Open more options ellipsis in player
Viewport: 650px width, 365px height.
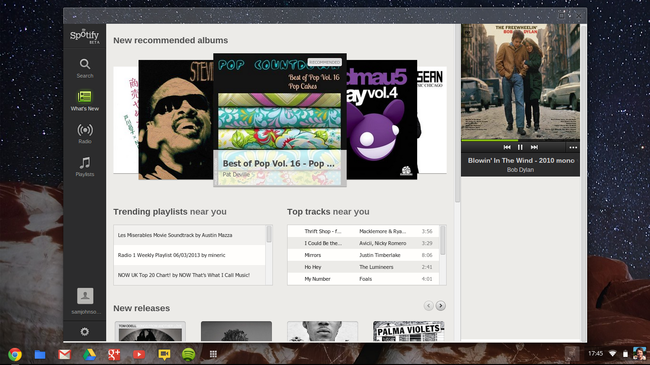573,147
